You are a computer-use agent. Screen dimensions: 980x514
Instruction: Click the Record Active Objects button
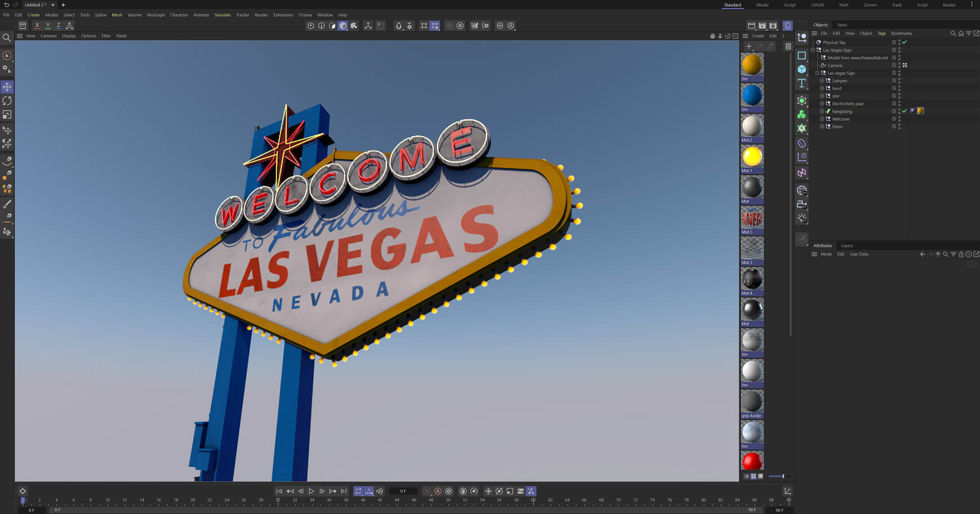tap(427, 491)
